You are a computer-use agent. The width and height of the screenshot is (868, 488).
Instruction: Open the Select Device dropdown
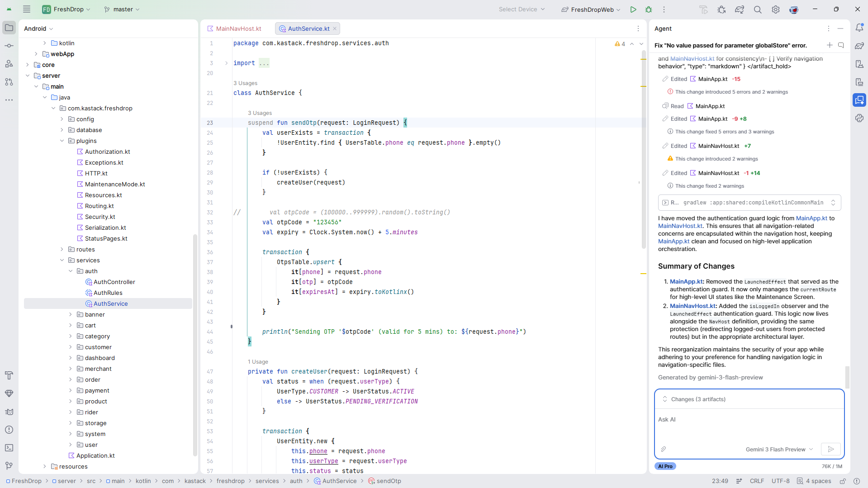click(522, 9)
